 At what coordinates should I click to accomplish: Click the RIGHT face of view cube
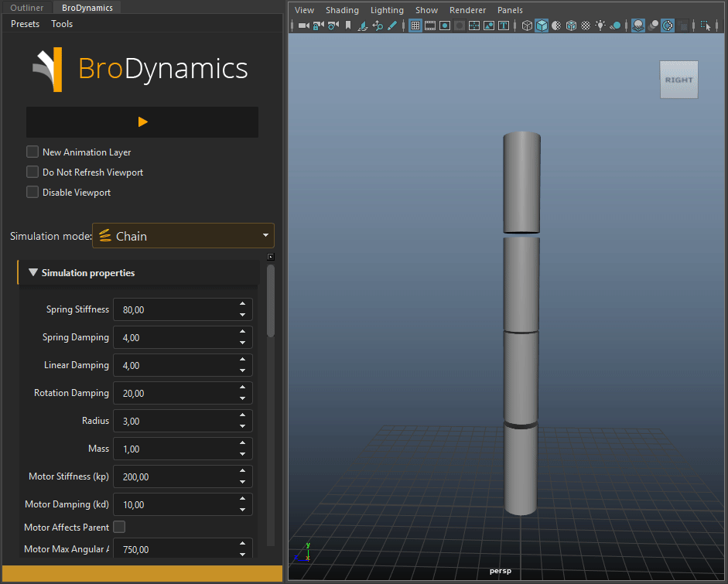point(678,80)
